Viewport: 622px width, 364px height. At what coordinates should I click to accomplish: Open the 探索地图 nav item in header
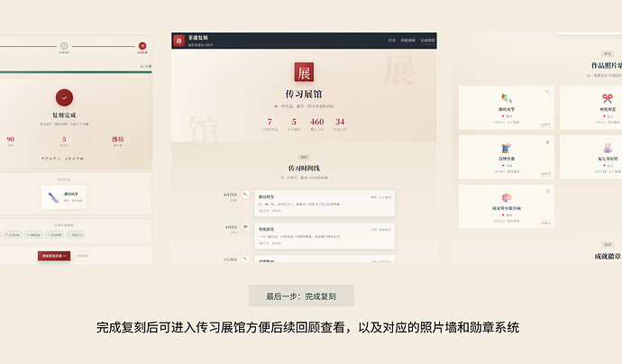tap(407, 41)
